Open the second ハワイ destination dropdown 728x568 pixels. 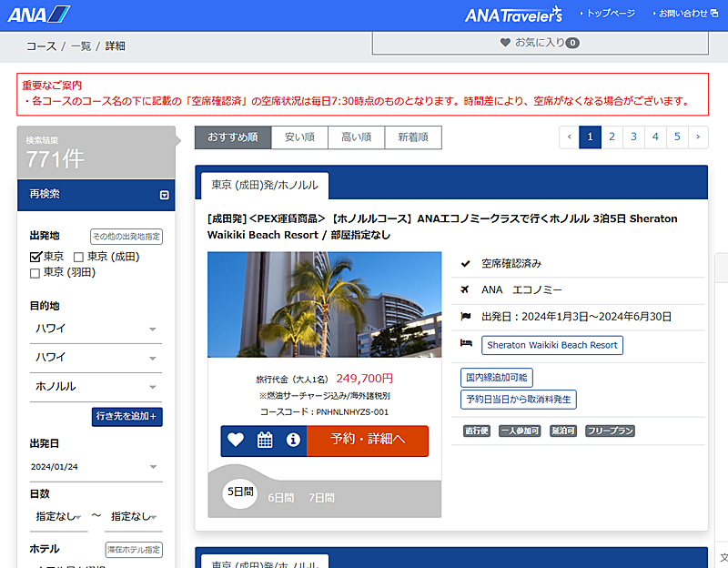pyautogui.click(x=96, y=358)
